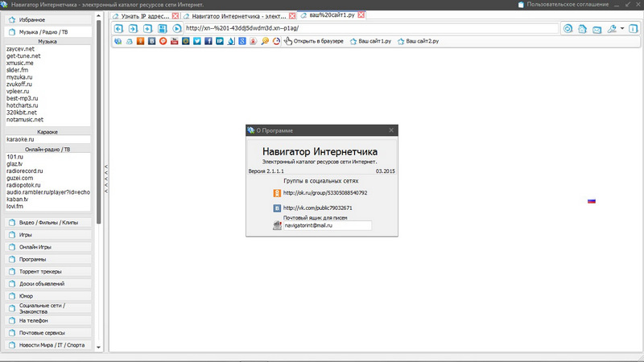The width and height of the screenshot is (644, 362).
Task: Open the wrench settings icon
Action: 612,29
